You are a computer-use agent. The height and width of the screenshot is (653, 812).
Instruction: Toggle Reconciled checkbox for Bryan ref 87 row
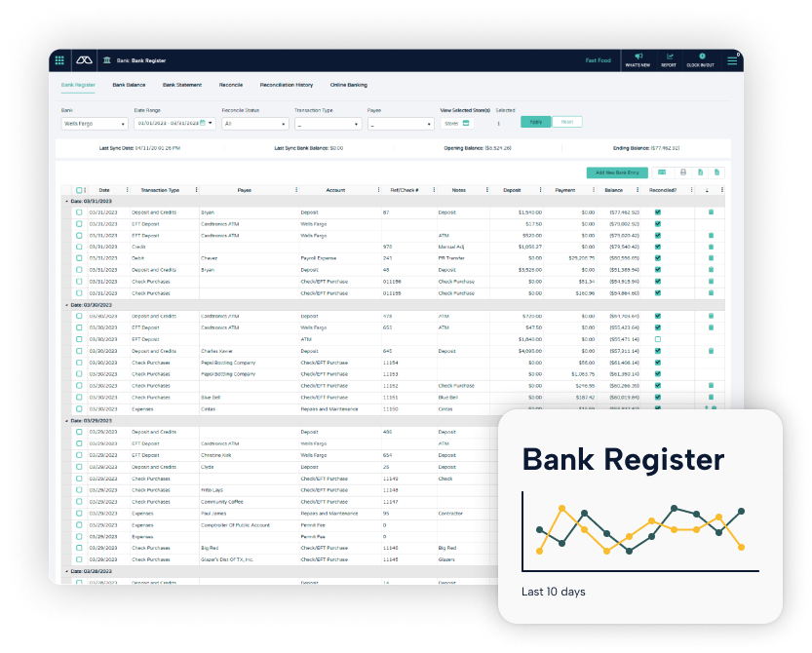point(658,212)
